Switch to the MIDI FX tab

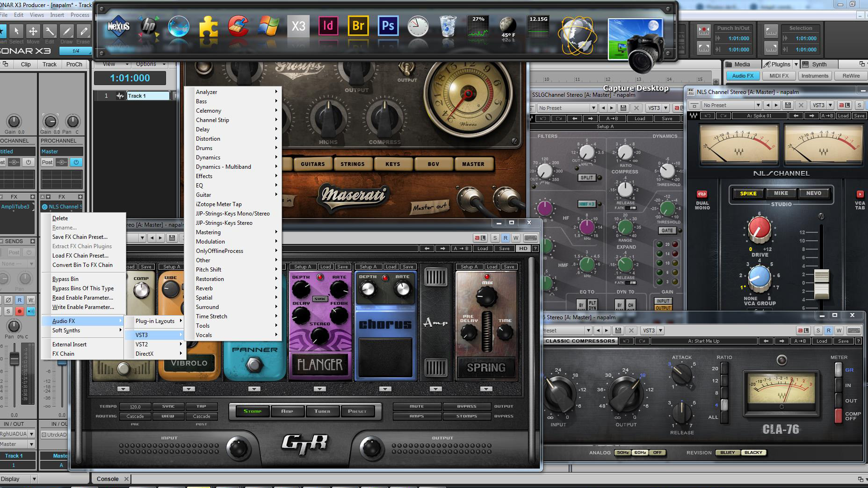(779, 76)
